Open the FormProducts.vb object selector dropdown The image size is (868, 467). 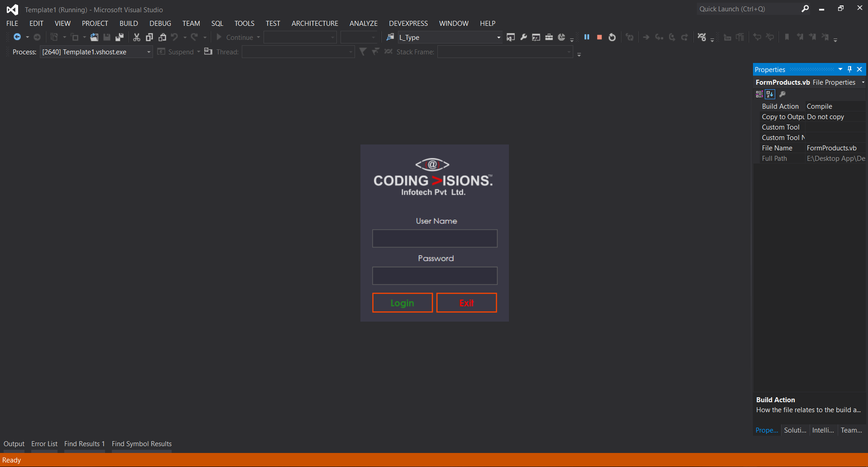click(x=863, y=82)
